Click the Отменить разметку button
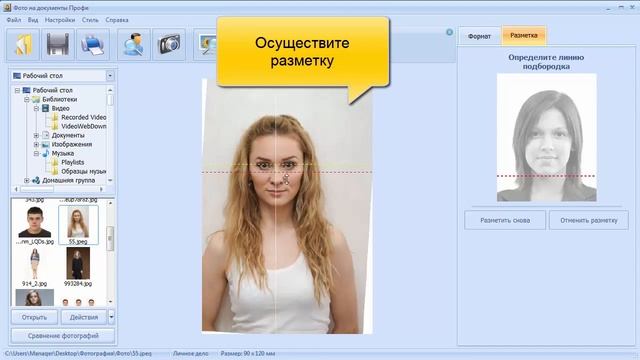 pos(589,220)
